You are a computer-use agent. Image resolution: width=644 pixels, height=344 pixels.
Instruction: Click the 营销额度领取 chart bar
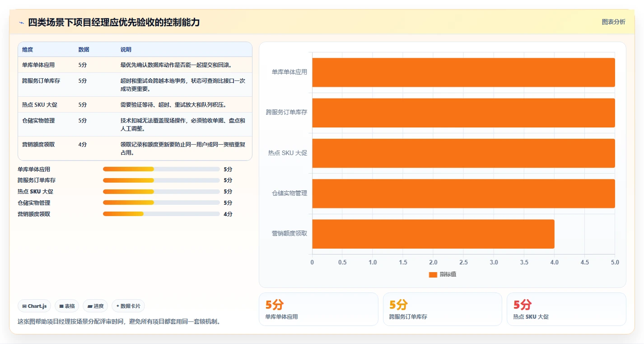[433, 234]
